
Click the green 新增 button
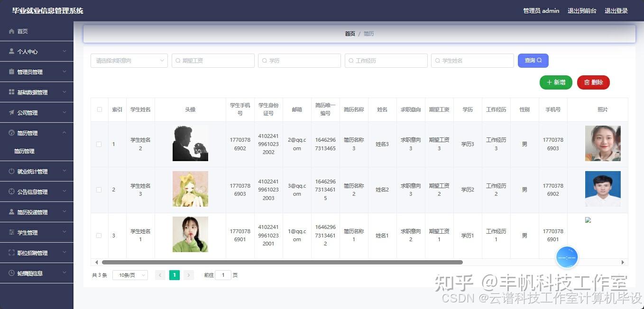point(555,82)
